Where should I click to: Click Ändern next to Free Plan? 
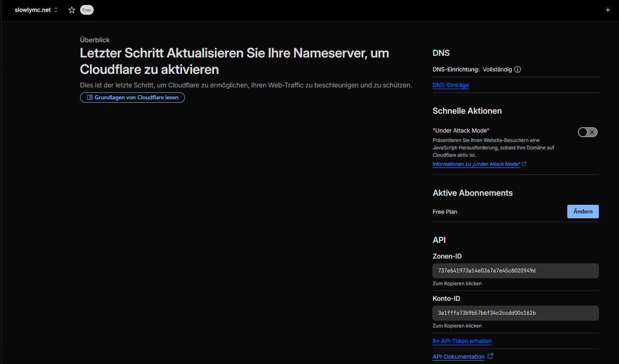pos(582,211)
